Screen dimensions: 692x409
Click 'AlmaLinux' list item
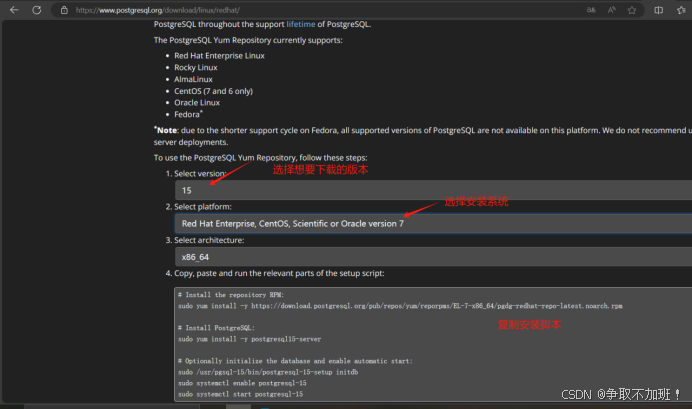coord(193,79)
